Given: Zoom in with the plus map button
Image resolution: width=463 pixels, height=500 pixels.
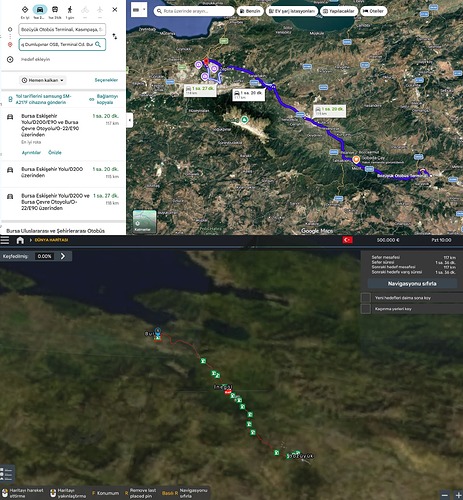Looking at the screenshot, I should click(x=458, y=495).
